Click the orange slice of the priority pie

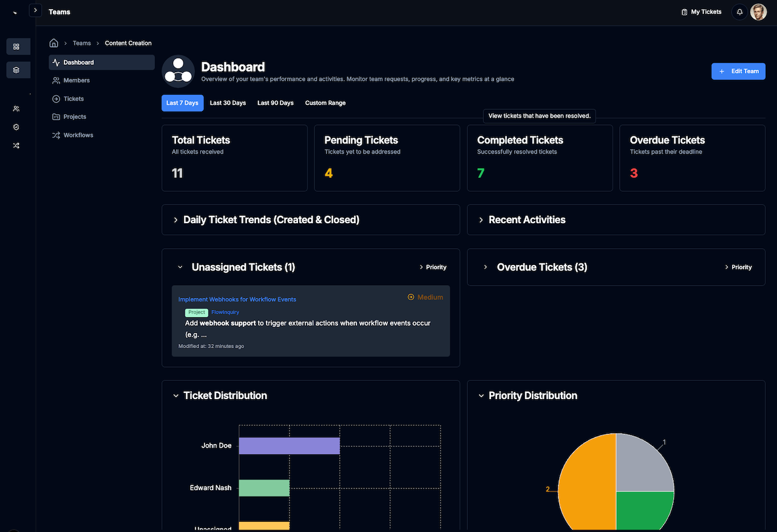[586, 485]
